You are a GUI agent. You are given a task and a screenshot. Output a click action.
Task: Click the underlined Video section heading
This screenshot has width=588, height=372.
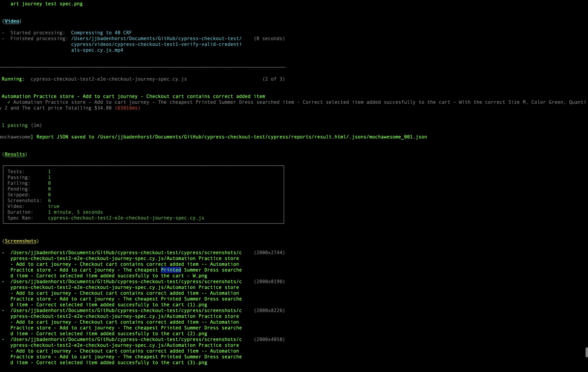coord(12,21)
